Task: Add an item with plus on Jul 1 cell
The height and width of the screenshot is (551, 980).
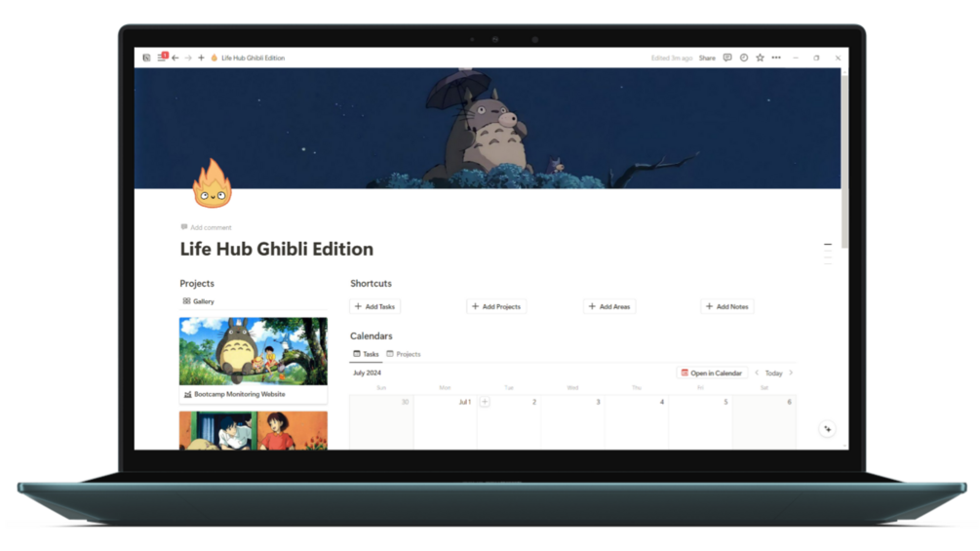Action: pyautogui.click(x=485, y=402)
